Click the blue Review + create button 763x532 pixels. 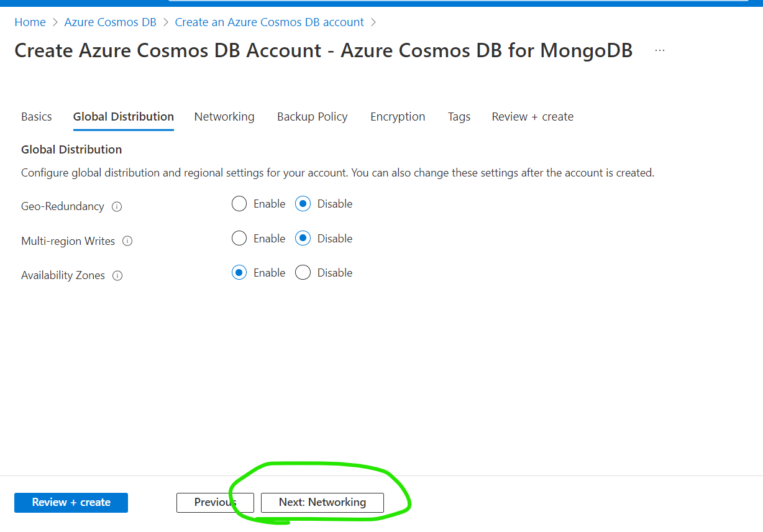point(71,502)
